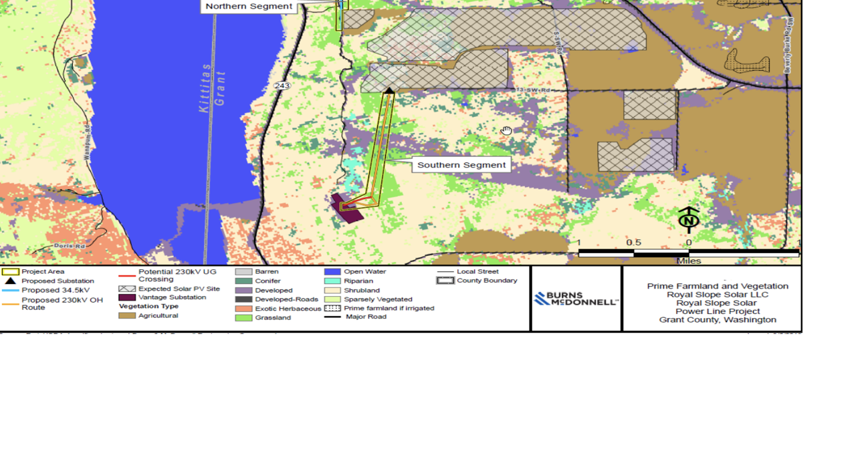Viewport: 868px width, 455px height.
Task: Expand the Southern Segment label box
Action: (461, 164)
